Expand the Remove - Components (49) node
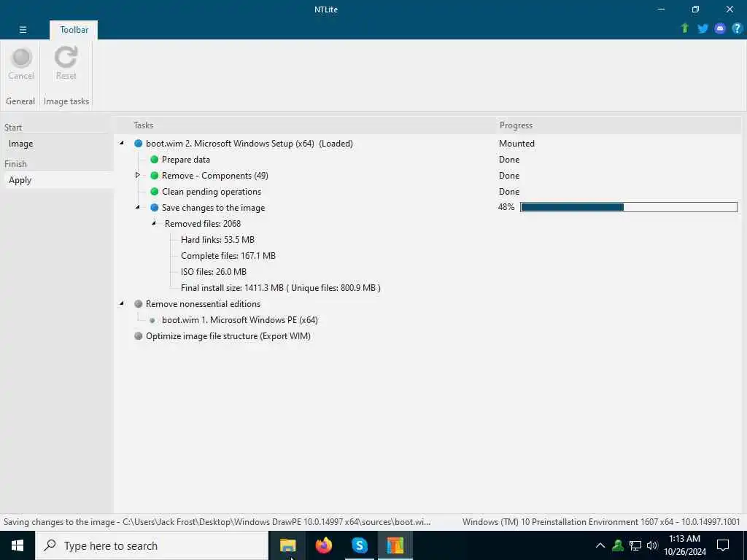747x560 pixels. tap(138, 175)
